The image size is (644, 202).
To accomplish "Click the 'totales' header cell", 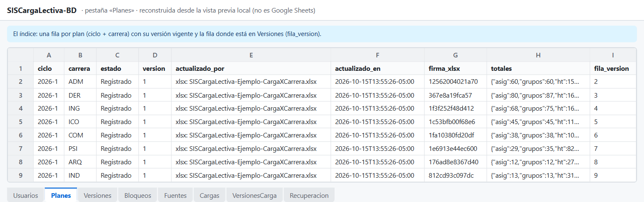I will click(x=538, y=68).
